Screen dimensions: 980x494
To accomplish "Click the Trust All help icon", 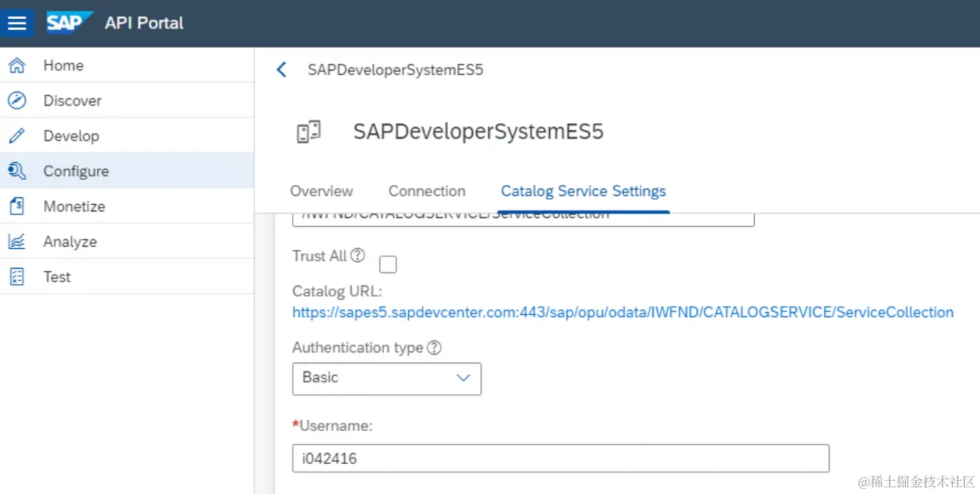I will pyautogui.click(x=357, y=255).
